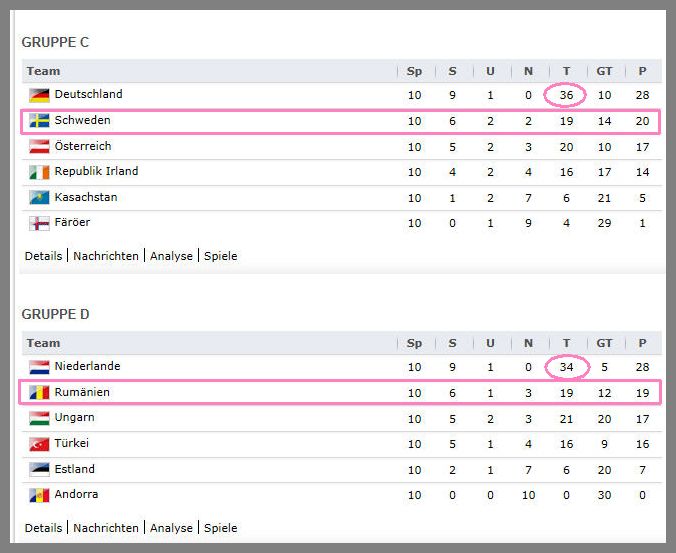Click the Türkei flag icon
Viewport: 676px width, 553px height.
39,444
